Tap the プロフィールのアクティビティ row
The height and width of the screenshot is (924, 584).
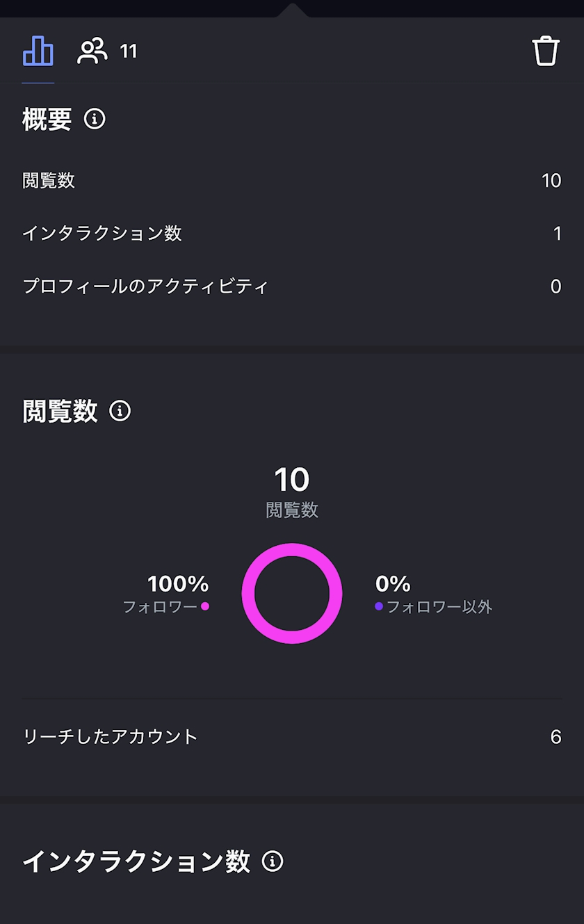(x=292, y=286)
